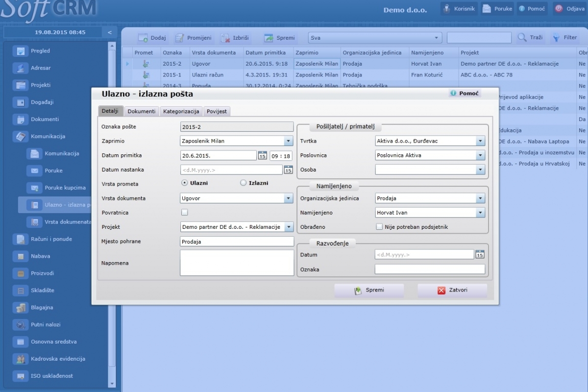Open the Poruke kupcima submenu icon

(x=34, y=188)
